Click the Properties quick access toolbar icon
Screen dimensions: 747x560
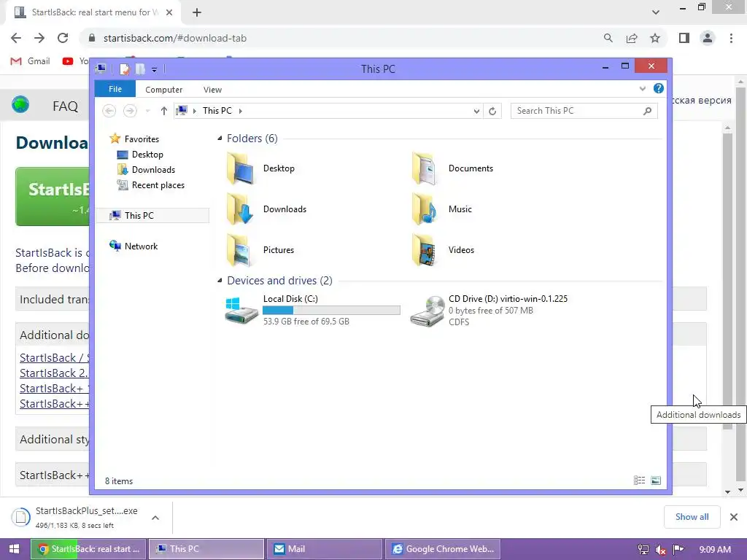tap(124, 69)
